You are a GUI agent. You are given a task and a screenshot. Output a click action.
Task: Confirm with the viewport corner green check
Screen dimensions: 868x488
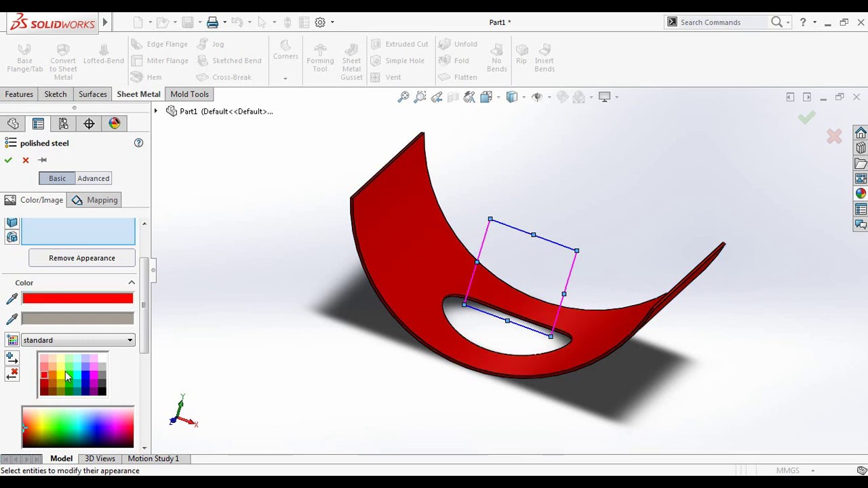coord(806,118)
